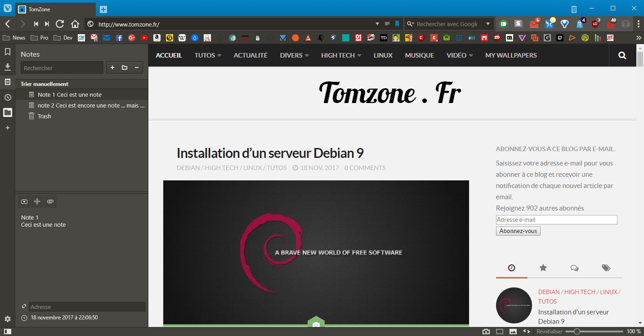Toggle tab tiling in status bar

tap(500, 332)
